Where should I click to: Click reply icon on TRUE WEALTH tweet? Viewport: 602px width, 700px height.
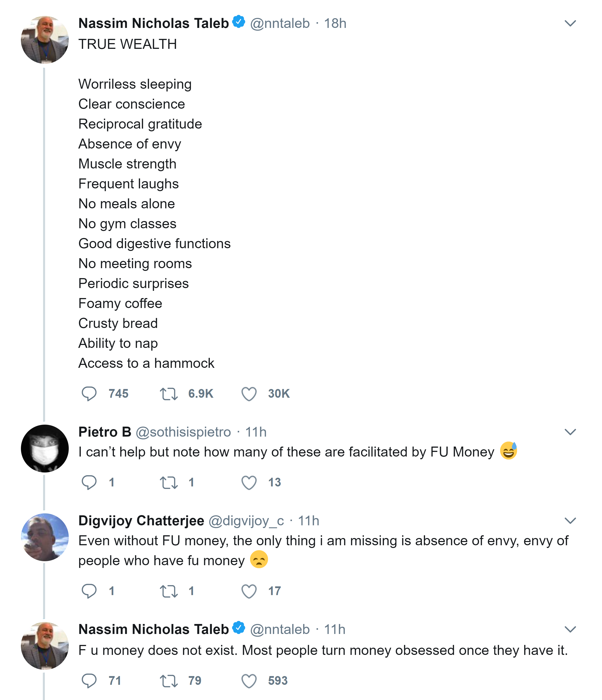pos(89,393)
